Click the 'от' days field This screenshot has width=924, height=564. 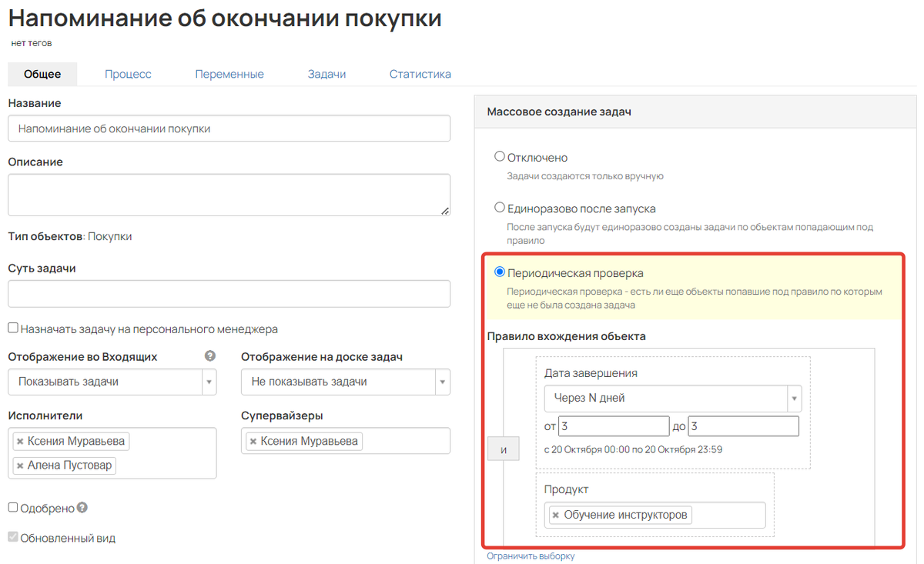pos(614,426)
